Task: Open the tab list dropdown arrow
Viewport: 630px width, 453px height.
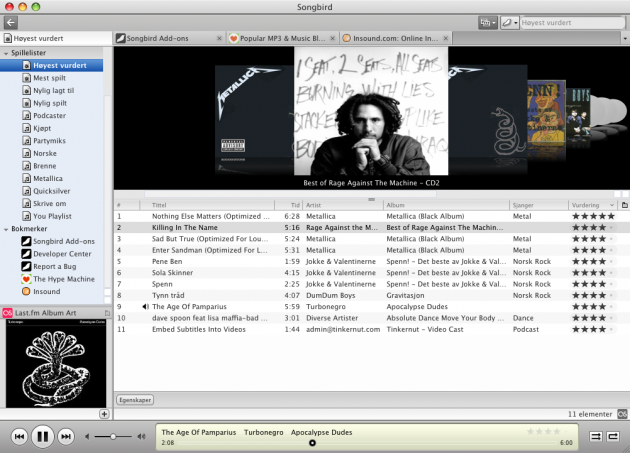Action: [625, 39]
